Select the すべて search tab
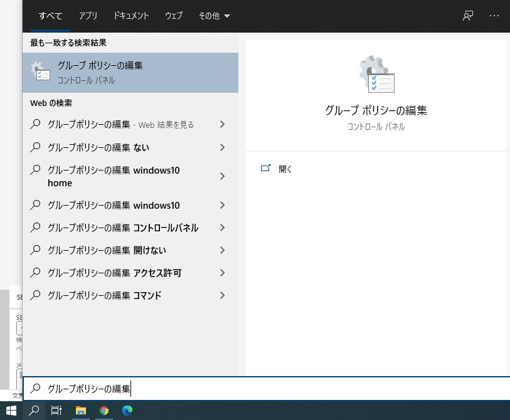Image resolution: width=510 pixels, height=420 pixels. 50,16
